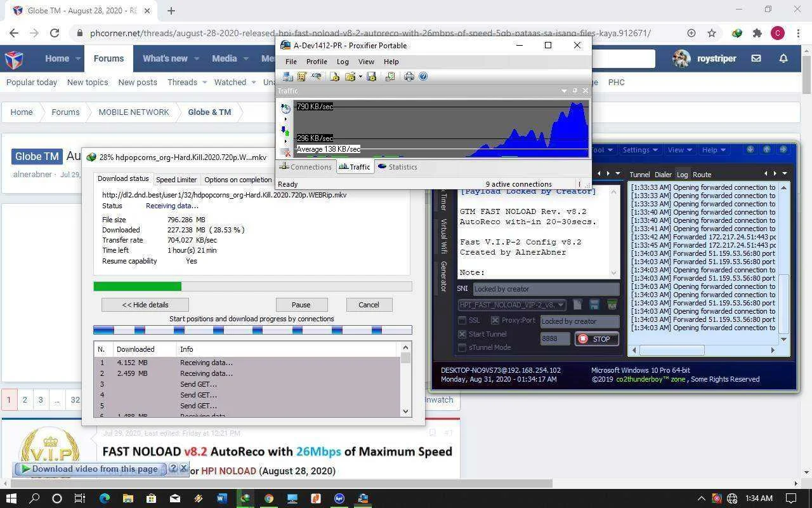Screen dimensions: 812x508
Task: Open the View menu in Proxifier
Action: point(366,62)
